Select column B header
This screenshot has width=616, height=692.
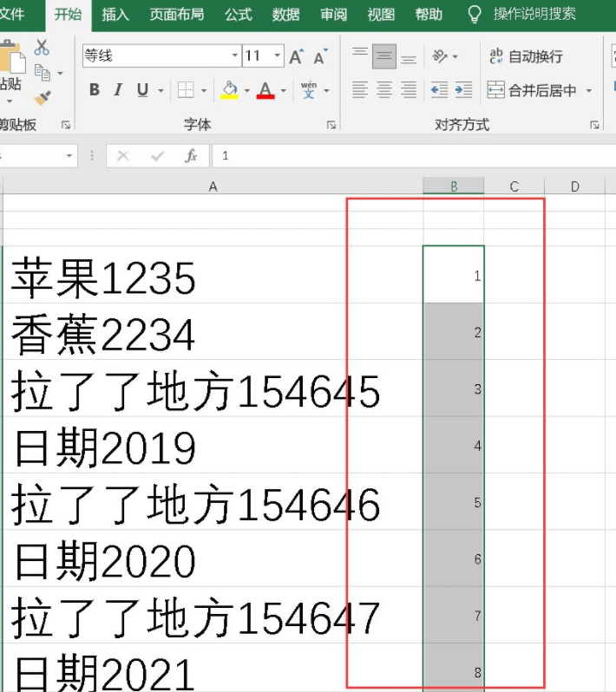coord(454,186)
